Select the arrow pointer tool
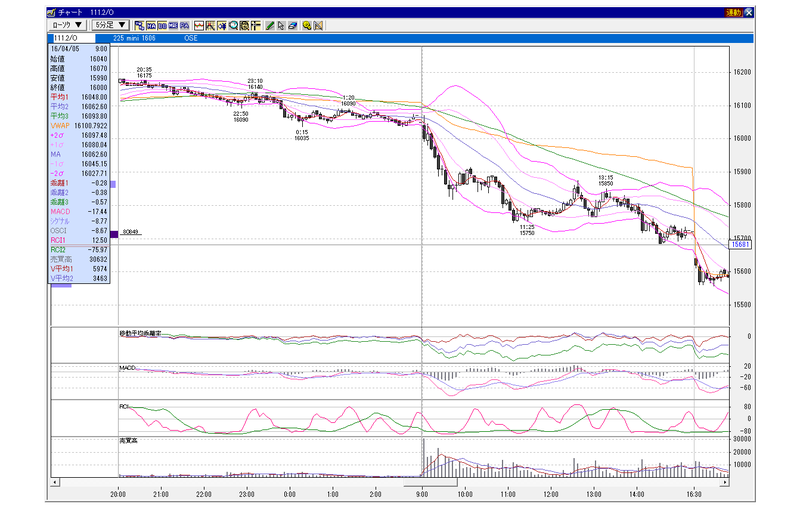 point(281,26)
